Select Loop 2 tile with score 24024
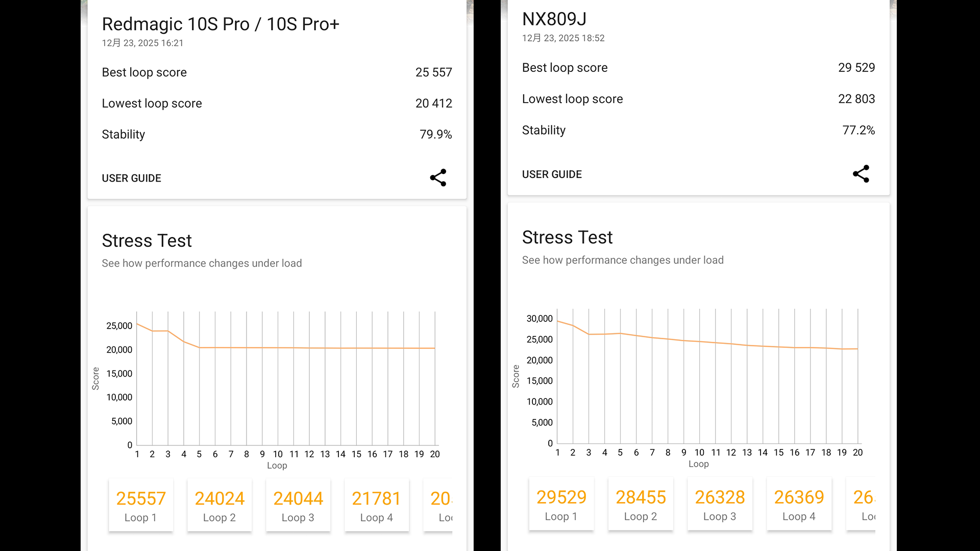This screenshot has height=551, width=980. click(x=219, y=505)
